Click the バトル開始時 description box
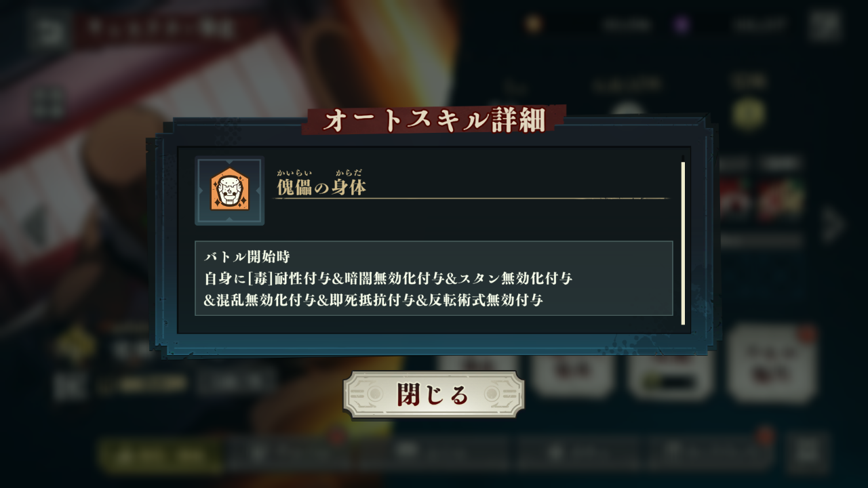Image resolution: width=868 pixels, height=488 pixels. (434, 278)
